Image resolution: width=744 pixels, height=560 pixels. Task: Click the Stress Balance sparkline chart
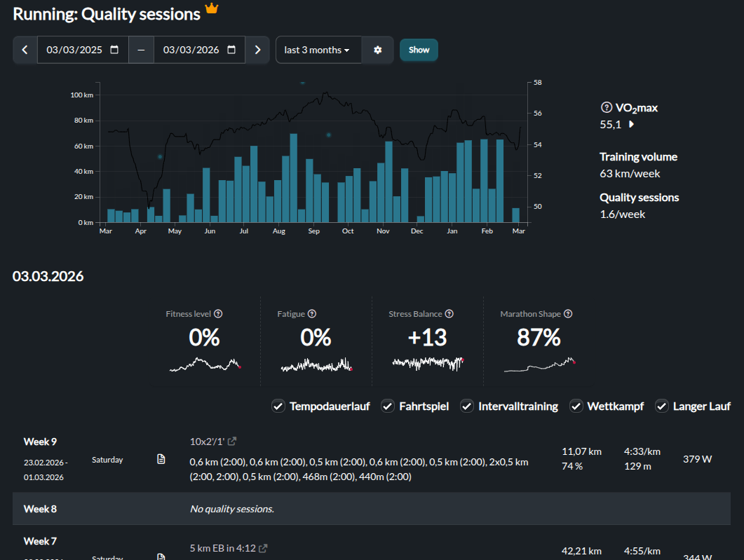coord(428,363)
